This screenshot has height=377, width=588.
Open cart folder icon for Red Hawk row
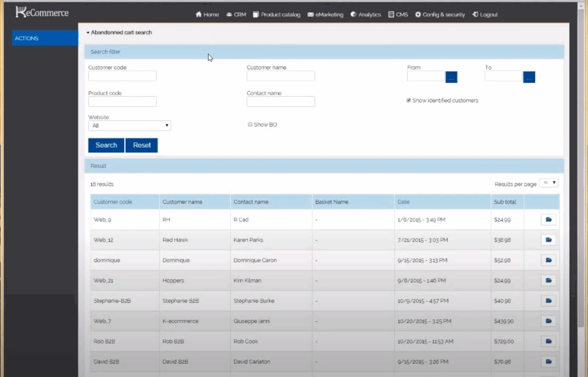548,240
